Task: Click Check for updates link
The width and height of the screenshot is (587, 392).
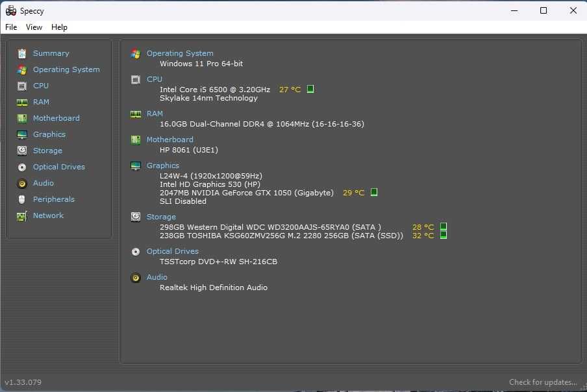Action: (x=543, y=382)
